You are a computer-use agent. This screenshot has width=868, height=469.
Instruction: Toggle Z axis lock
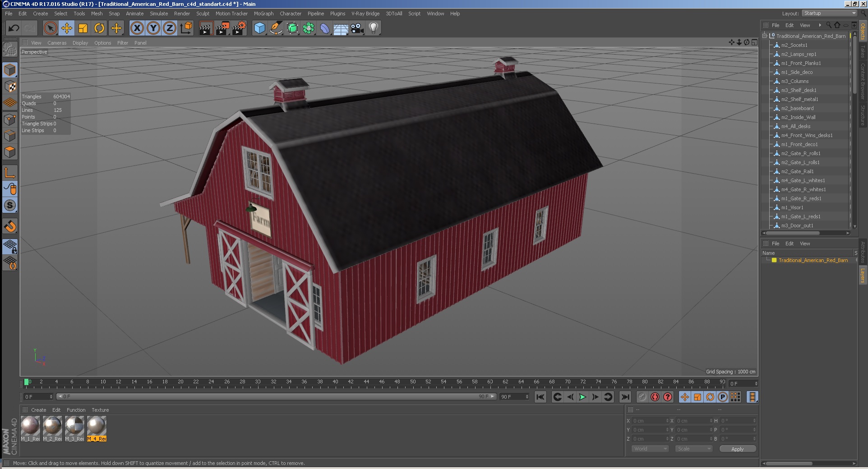[170, 28]
